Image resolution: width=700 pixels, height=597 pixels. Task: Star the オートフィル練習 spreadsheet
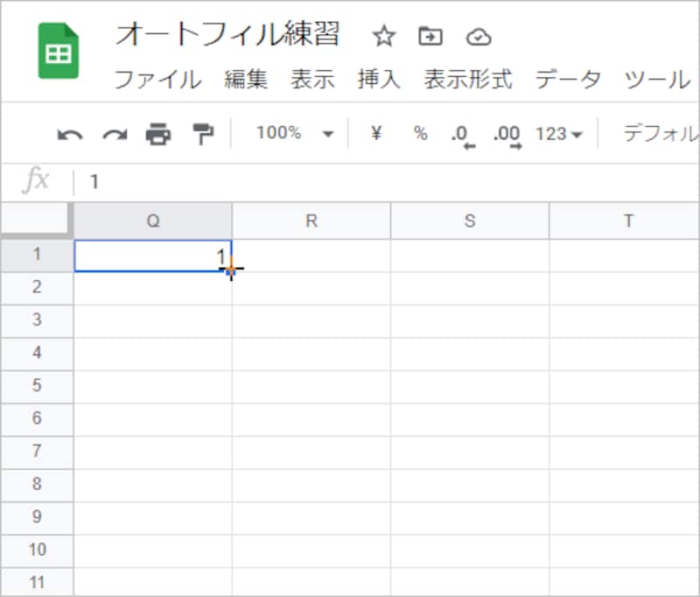[x=382, y=37]
